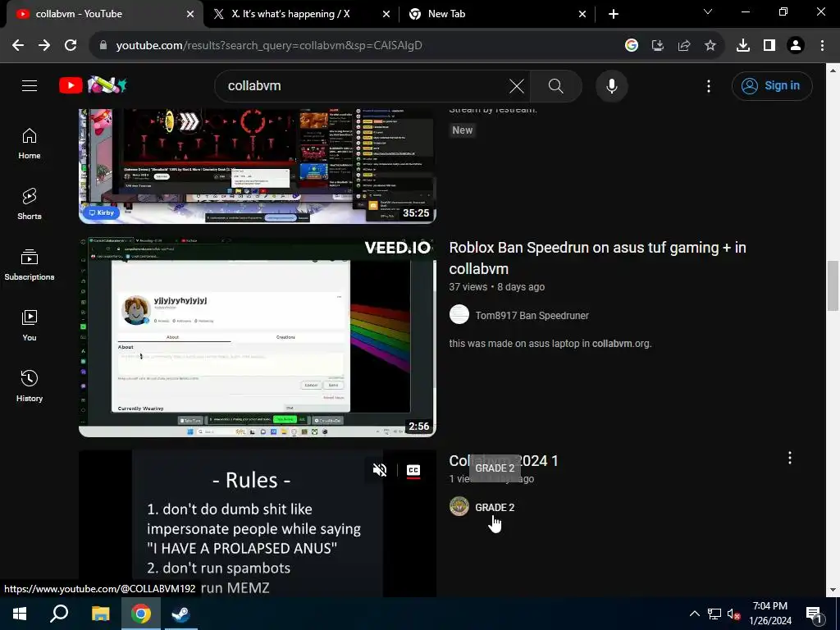The width and height of the screenshot is (840, 630).
Task: Go to Home in the sidebar
Action: pyautogui.click(x=30, y=144)
